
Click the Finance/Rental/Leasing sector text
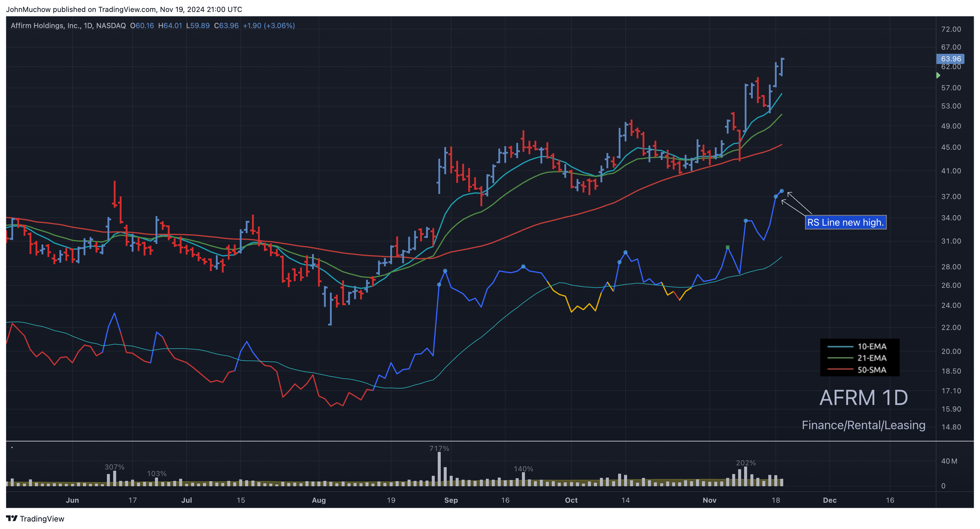pos(863,425)
